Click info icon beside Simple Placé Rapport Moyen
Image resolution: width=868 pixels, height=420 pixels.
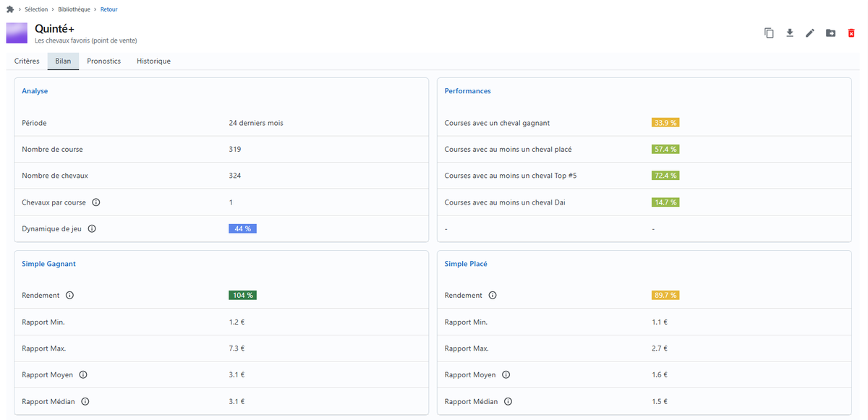506,374
